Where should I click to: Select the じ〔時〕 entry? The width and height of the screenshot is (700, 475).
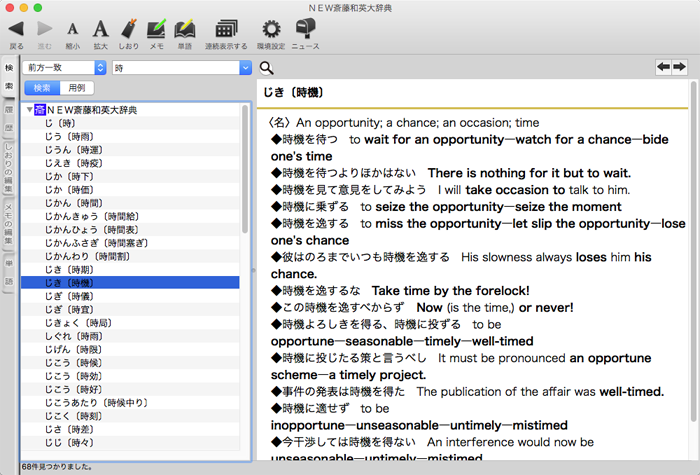coord(130,123)
